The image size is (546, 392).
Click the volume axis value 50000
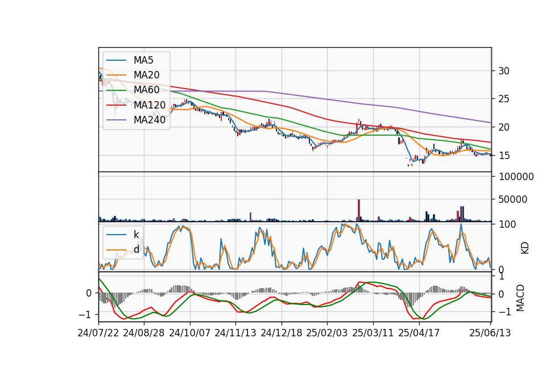513,199
